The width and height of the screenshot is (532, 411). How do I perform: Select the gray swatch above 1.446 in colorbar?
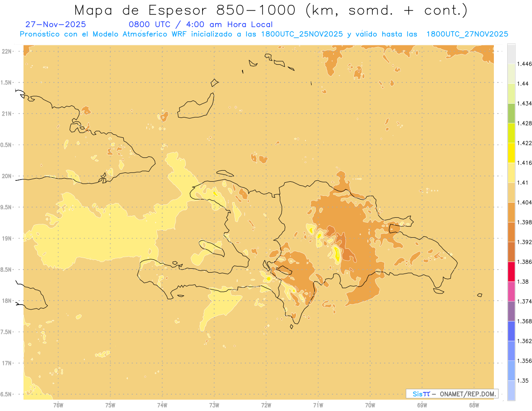pos(511,54)
